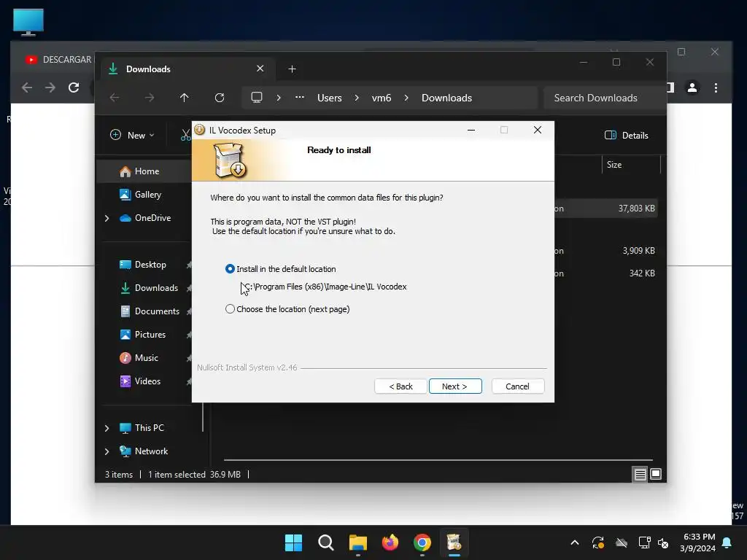The image size is (747, 560).
Task: Click the PC icon in address bar
Action: (x=257, y=98)
